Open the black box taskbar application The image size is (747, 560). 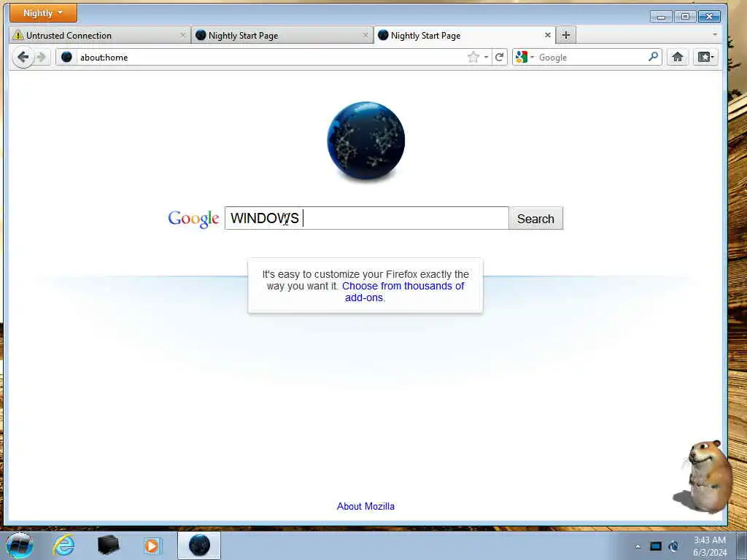108,545
